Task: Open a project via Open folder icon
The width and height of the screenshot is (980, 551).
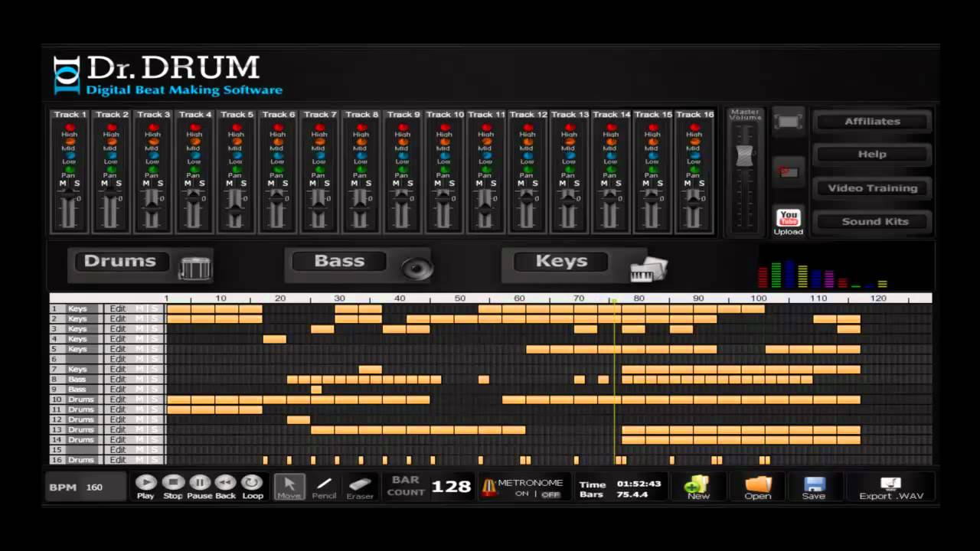Action: pos(758,487)
